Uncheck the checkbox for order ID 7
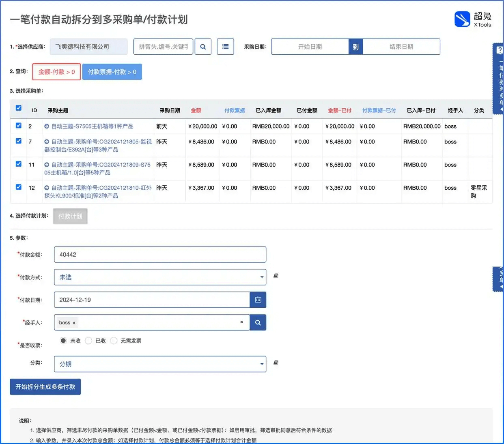 [19, 141]
